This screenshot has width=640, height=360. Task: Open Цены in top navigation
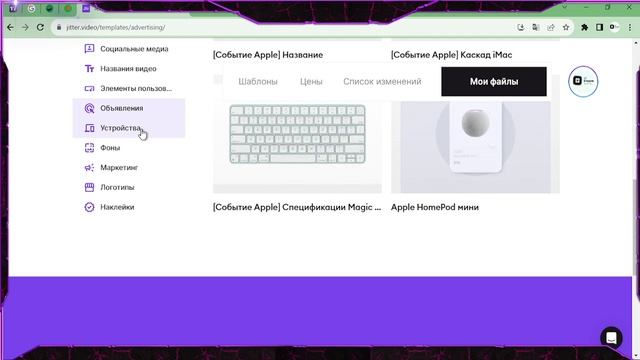[x=311, y=82]
